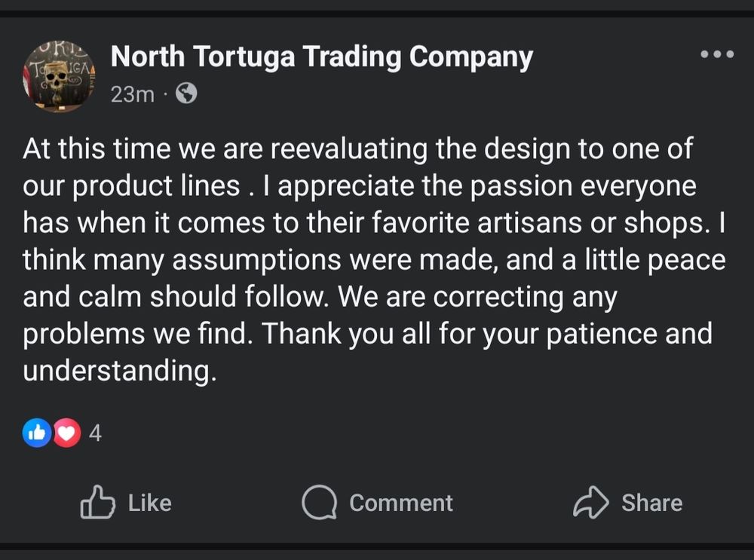
Task: Select the Share label text
Action: click(x=651, y=503)
